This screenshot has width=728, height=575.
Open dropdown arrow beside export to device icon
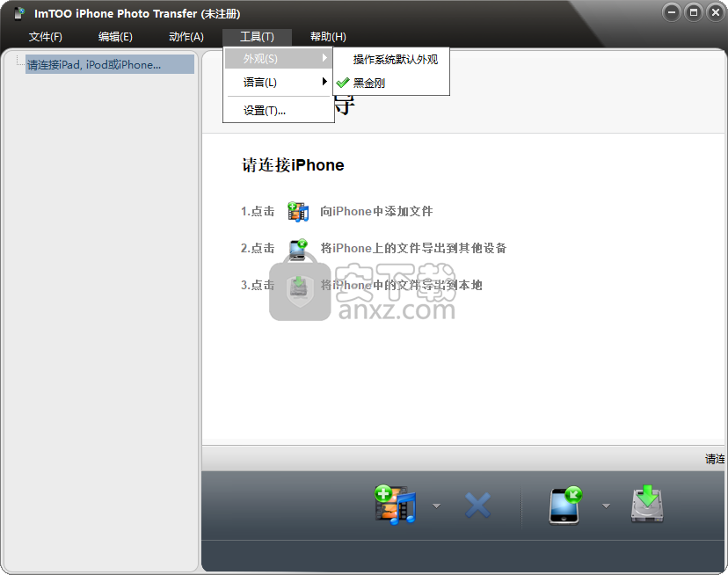pyautogui.click(x=606, y=506)
